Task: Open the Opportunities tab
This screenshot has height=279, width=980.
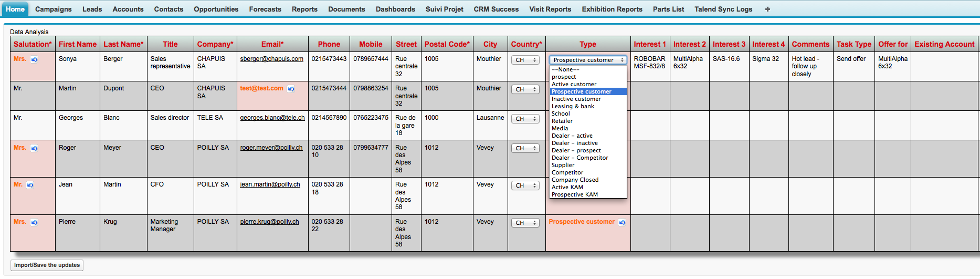Action: tap(216, 9)
